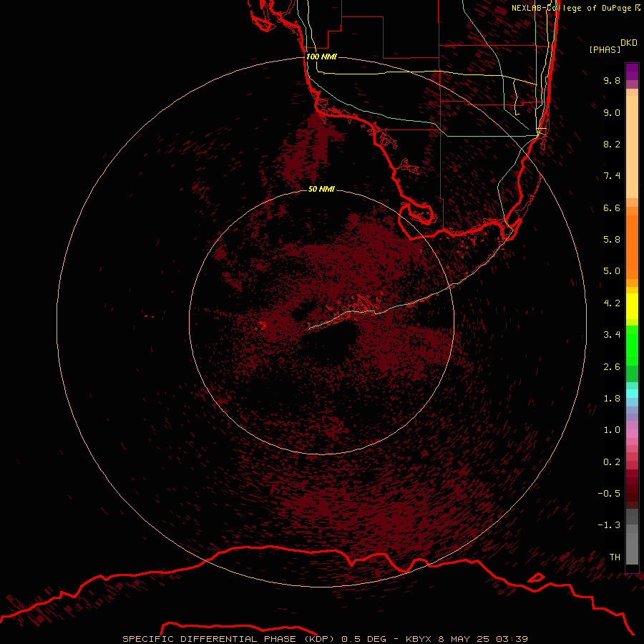Click the 8.2 value on the color scale

tap(612, 144)
